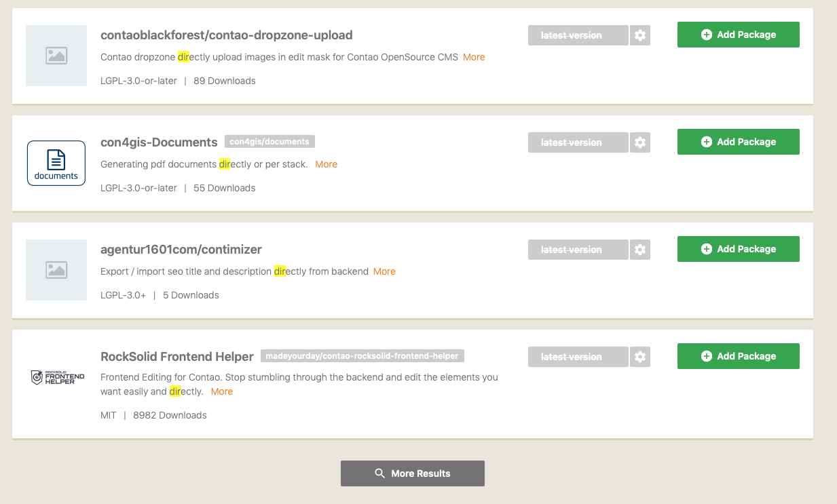837x504 pixels.
Task: Expand More link for con4gis-Documents description
Action: (x=326, y=164)
